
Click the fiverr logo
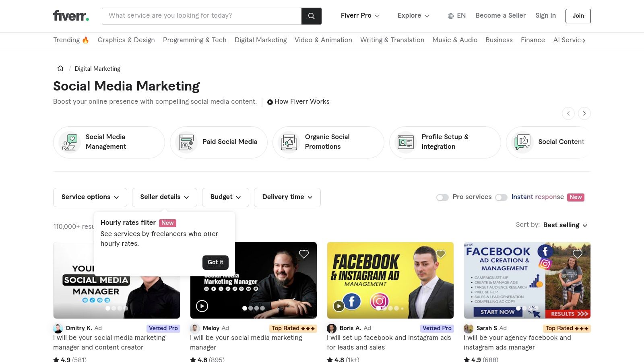(71, 16)
